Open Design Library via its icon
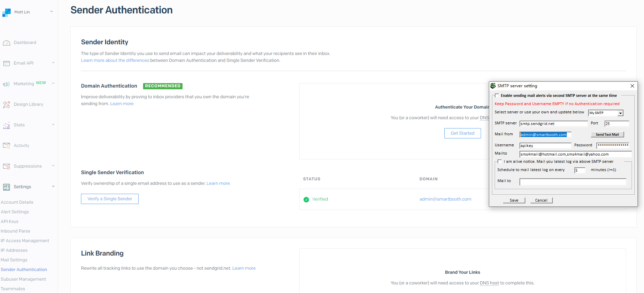Viewport: 644px width, 293px height. [x=7, y=105]
